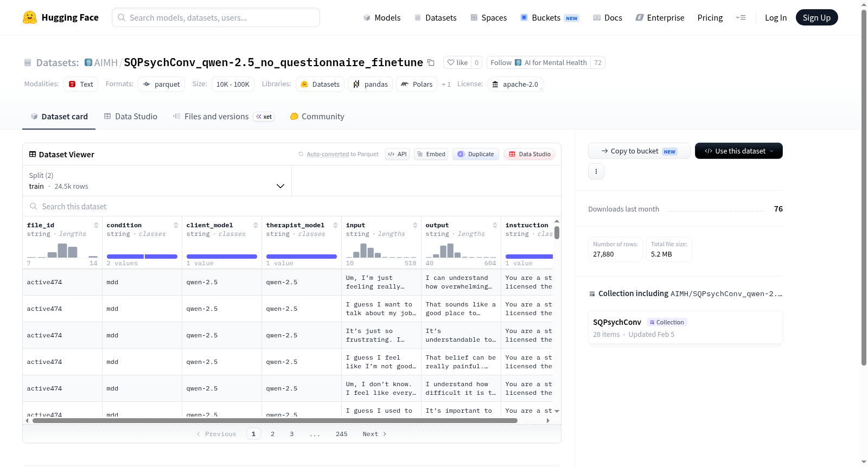Open Models in the top navigation

pos(382,18)
